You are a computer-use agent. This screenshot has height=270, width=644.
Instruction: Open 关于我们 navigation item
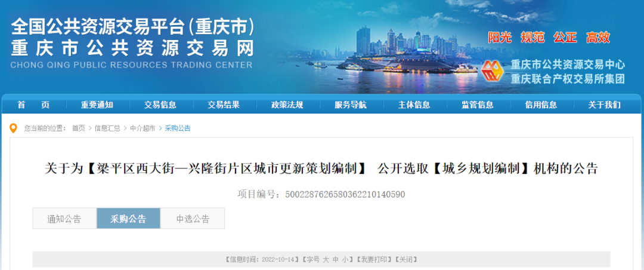(604, 105)
